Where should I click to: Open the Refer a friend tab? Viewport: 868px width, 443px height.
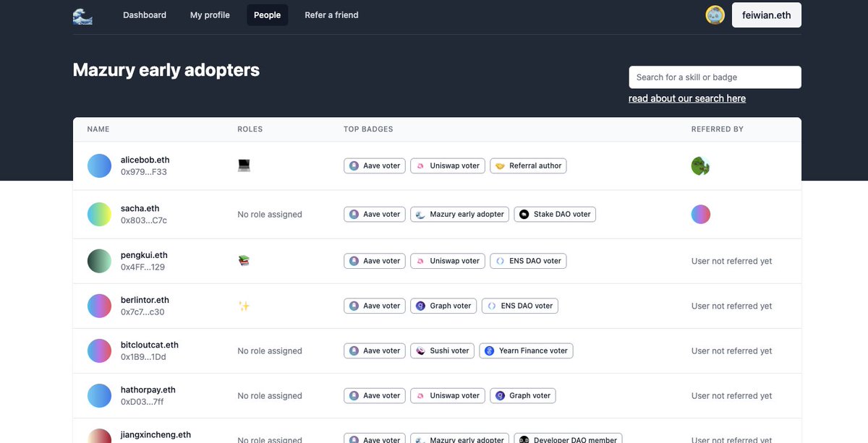(331, 15)
